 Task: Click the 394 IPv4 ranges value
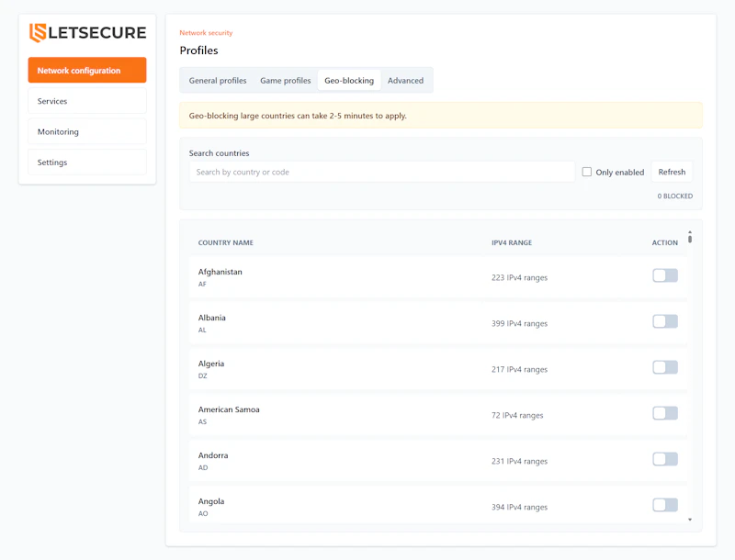pos(519,507)
